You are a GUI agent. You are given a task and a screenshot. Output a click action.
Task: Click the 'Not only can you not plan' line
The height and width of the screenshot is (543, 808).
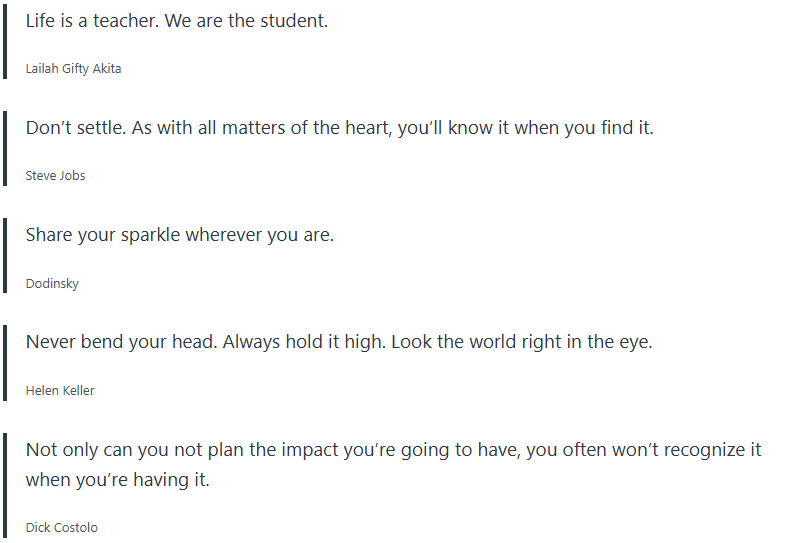click(x=393, y=450)
